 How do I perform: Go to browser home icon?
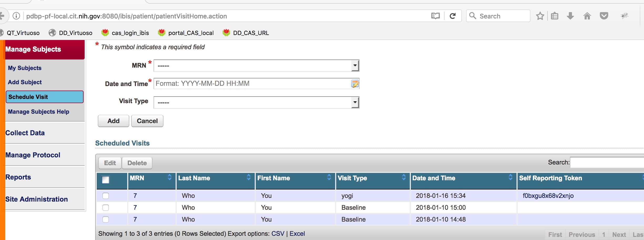click(587, 16)
